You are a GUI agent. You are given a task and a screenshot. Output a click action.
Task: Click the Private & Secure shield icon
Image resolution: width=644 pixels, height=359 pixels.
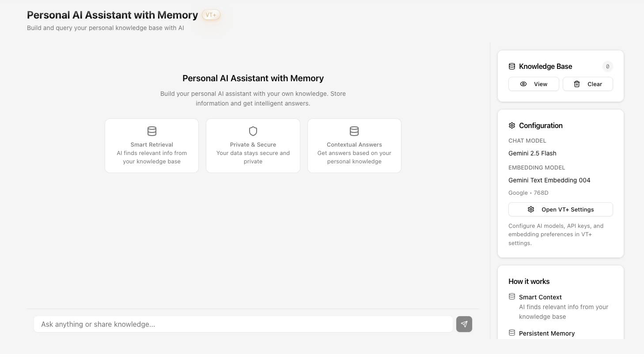253,131
